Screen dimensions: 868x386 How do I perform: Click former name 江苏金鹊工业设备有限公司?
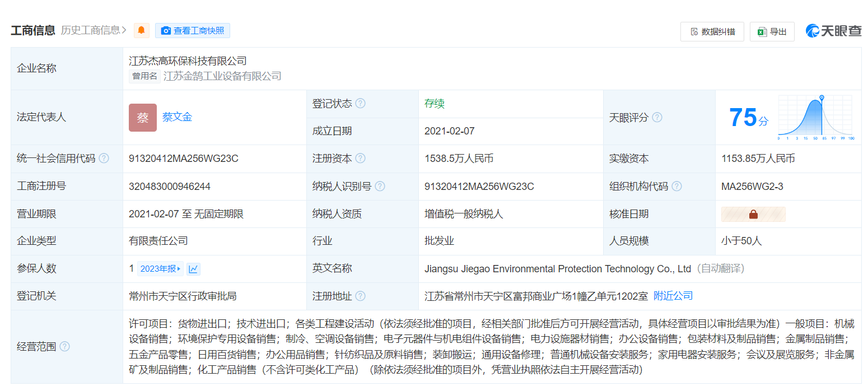(x=222, y=76)
